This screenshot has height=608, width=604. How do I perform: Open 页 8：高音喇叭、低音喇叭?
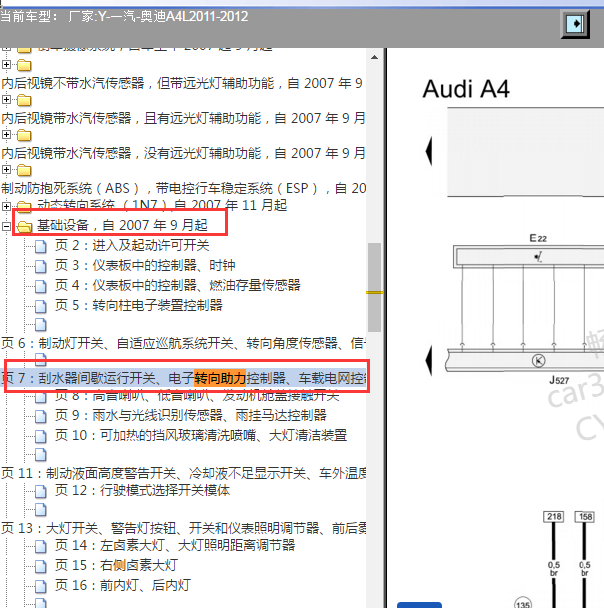(x=197, y=396)
